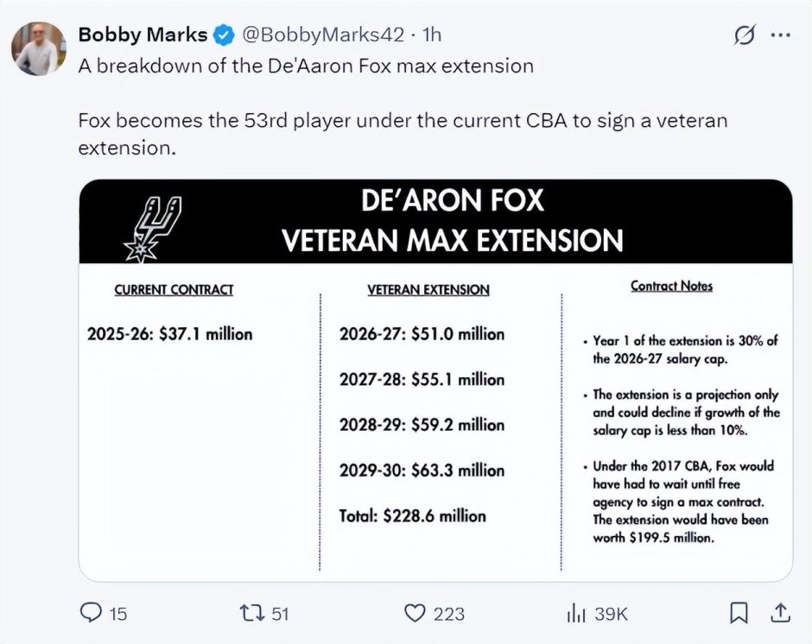Click the Current Contract heading in graphic

pyautogui.click(x=174, y=290)
